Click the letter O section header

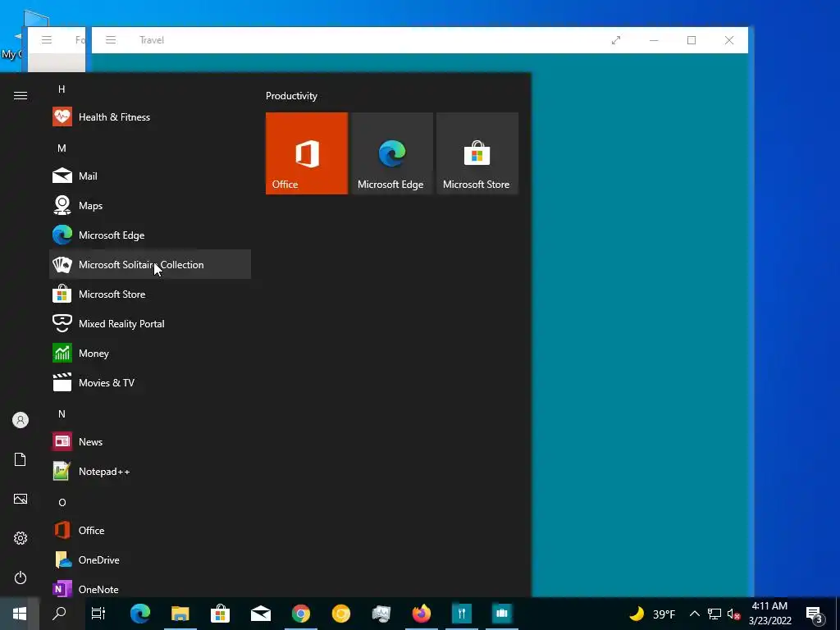pyautogui.click(x=62, y=502)
